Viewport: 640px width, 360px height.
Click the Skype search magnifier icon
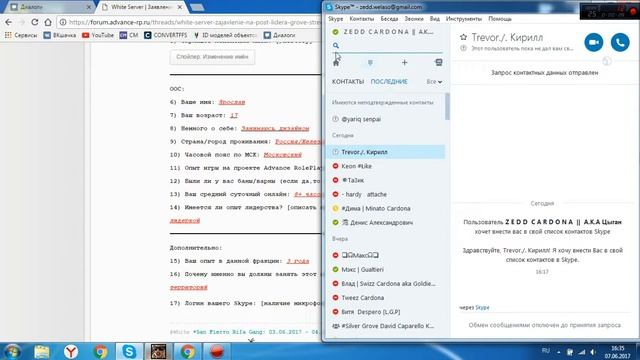coord(336,45)
